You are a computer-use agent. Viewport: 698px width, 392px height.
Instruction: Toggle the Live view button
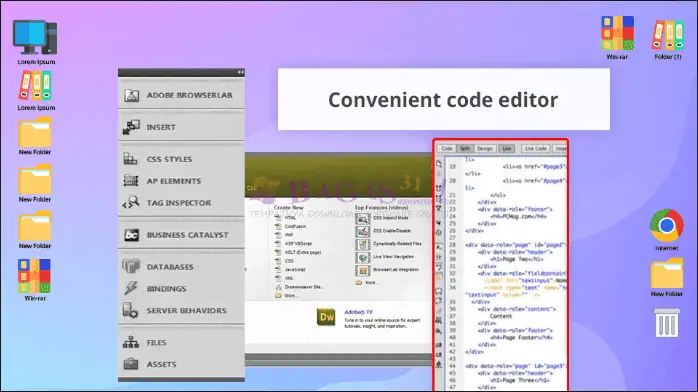[x=507, y=149]
